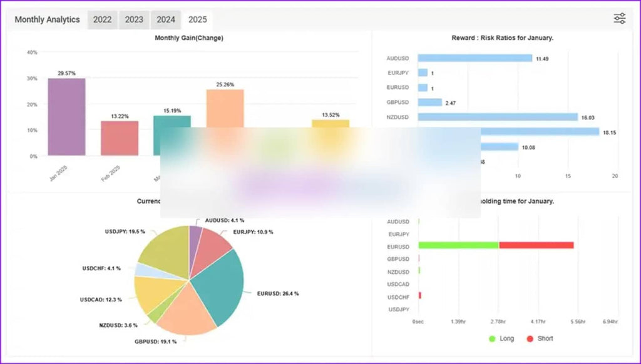
Task: Open the chart filter settings icon
Action: click(619, 19)
